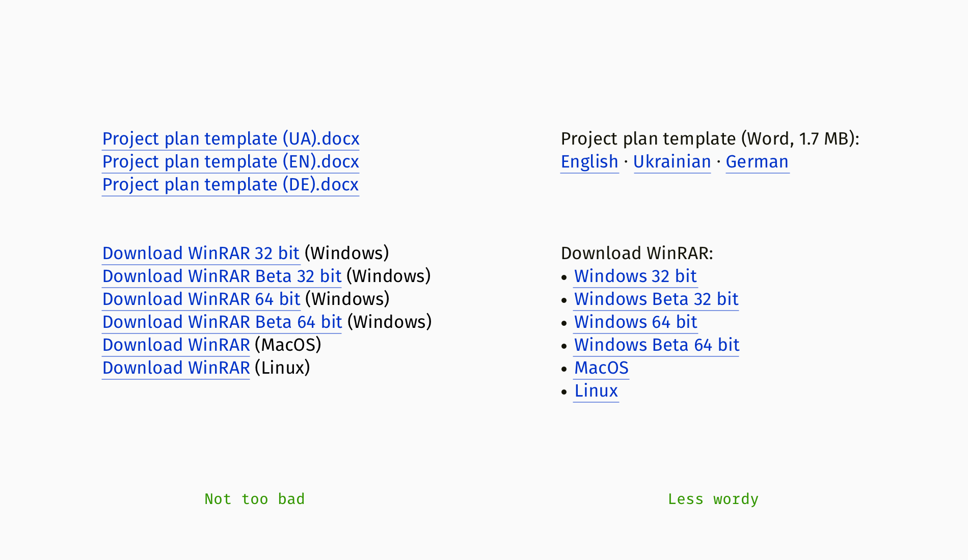The height and width of the screenshot is (560, 968).
Task: Click the 'Less wordy' green caption
Action: point(713,499)
